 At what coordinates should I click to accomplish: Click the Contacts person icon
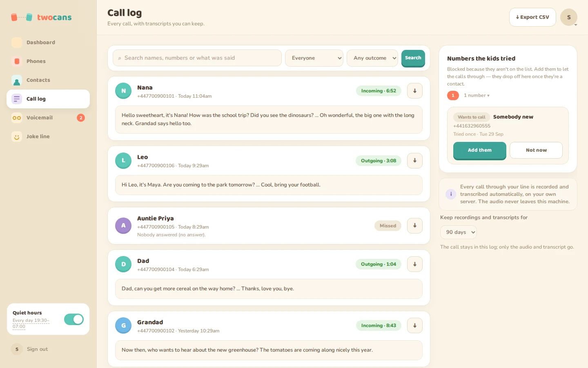click(x=17, y=80)
